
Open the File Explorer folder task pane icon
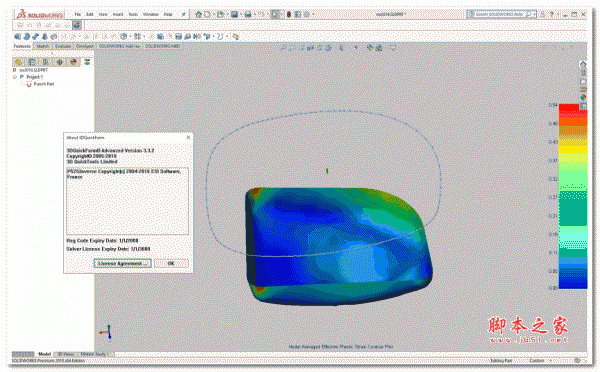[583, 81]
